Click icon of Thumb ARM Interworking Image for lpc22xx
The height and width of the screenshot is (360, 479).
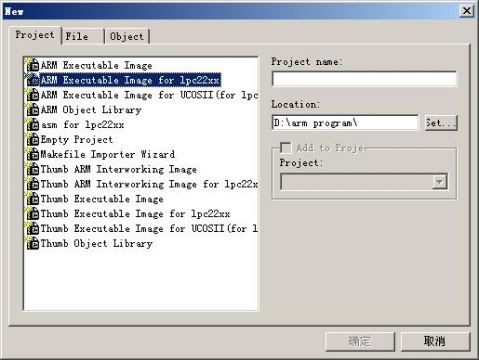pyautogui.click(x=32, y=184)
